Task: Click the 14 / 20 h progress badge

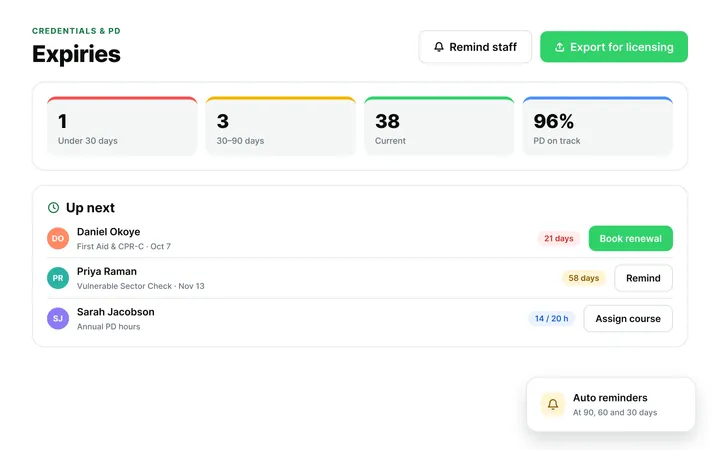Action: click(551, 318)
